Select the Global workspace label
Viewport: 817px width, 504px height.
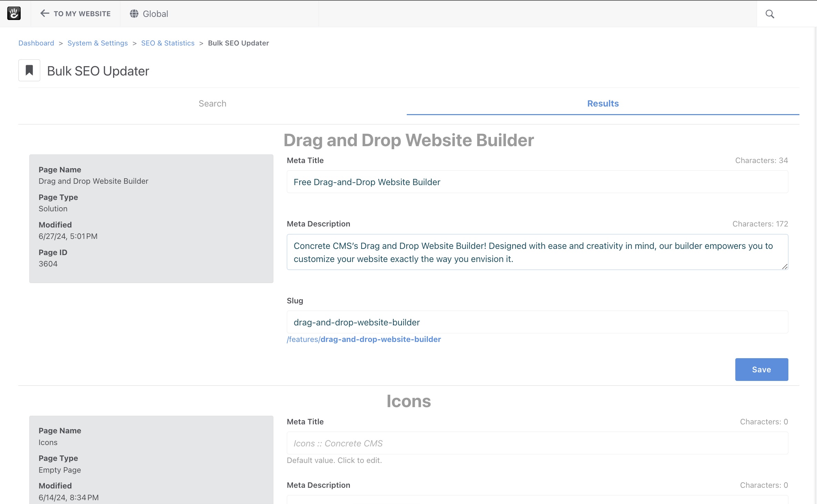coord(155,14)
